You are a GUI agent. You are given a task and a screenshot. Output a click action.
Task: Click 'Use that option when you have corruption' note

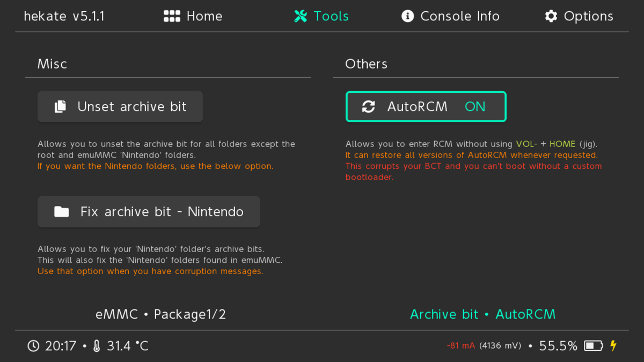[x=150, y=271]
